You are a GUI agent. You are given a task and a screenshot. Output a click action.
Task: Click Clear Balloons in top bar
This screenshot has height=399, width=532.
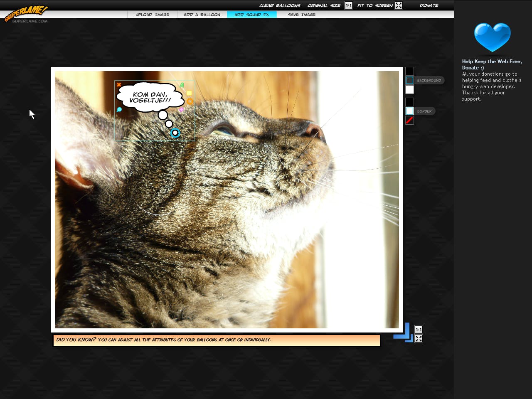(280, 5)
